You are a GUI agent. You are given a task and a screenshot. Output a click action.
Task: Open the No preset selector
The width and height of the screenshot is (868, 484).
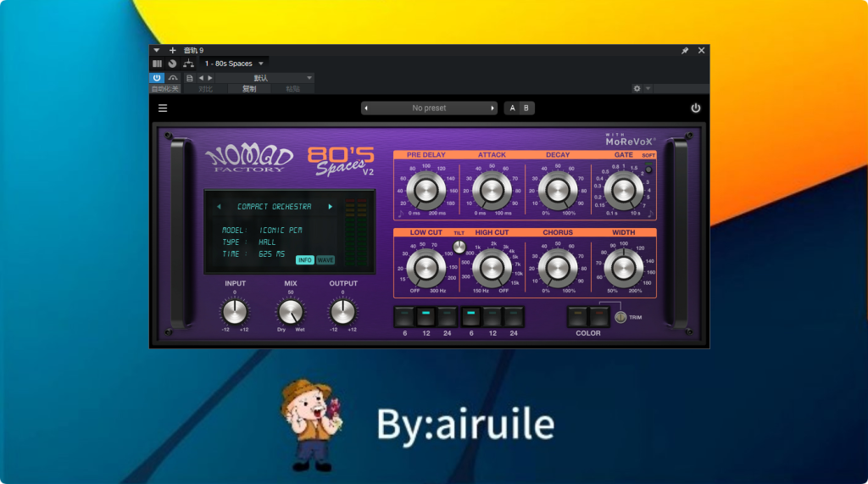(x=429, y=108)
